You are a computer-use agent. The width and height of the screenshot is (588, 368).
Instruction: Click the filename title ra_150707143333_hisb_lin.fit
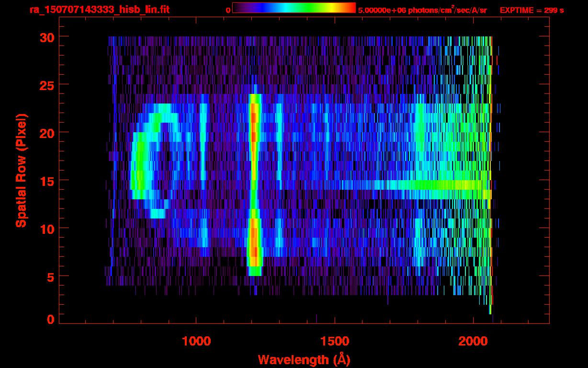[x=100, y=10]
